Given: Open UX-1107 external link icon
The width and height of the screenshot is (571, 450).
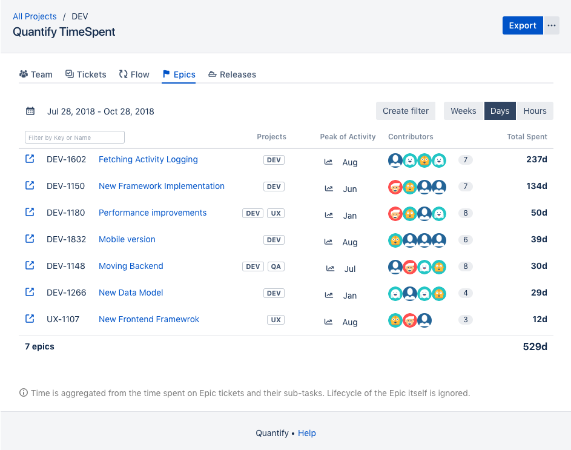Looking at the screenshot, I should pos(29,319).
